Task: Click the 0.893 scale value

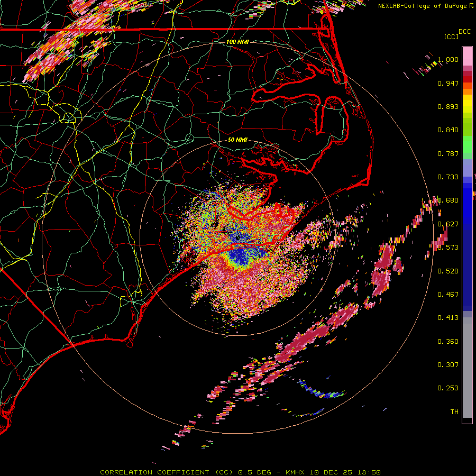Action: (448, 106)
